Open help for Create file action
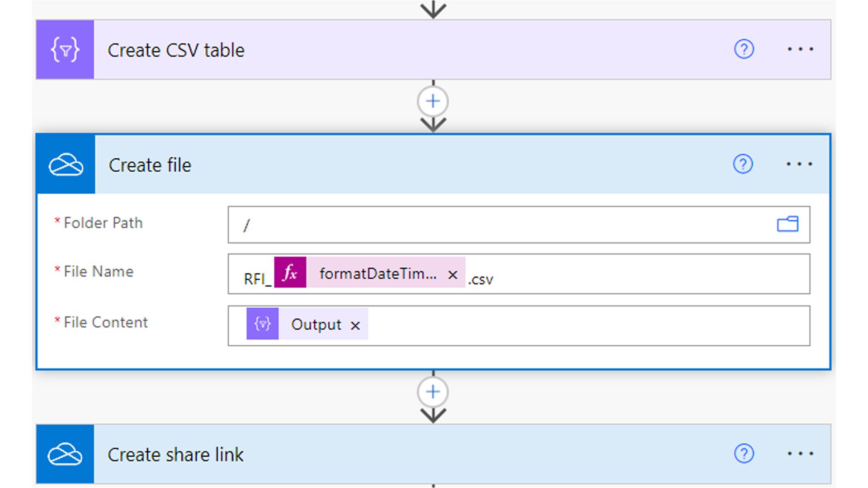 [x=743, y=164]
